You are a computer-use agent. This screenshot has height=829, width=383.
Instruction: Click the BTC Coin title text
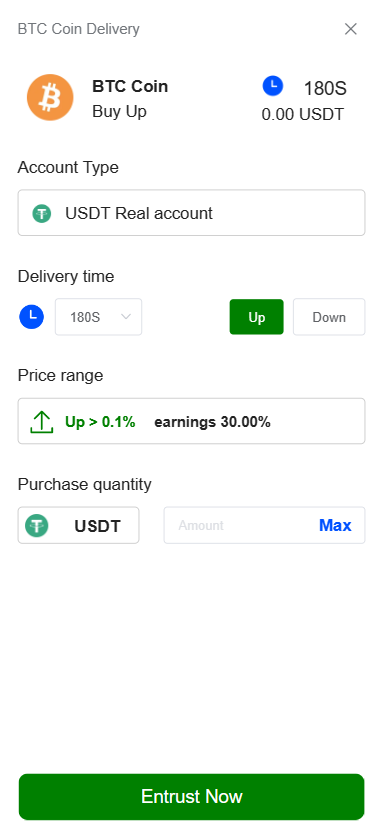(x=130, y=86)
